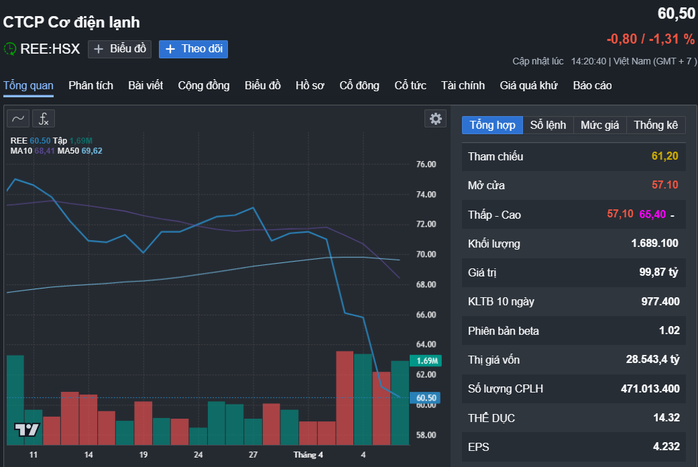Screen dimensions: 698x467
Task: Click the MA10 68,41 legend label
Action: pos(32,151)
